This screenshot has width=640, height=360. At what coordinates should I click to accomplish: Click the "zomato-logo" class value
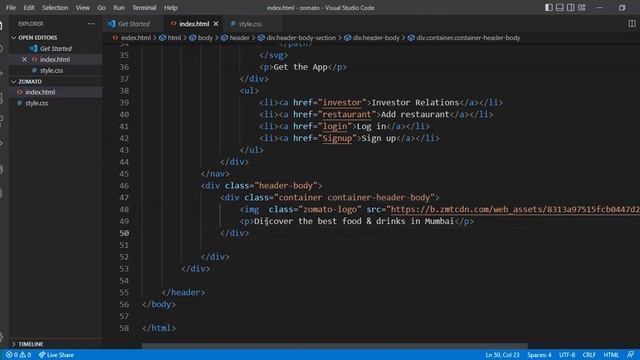(x=330, y=209)
